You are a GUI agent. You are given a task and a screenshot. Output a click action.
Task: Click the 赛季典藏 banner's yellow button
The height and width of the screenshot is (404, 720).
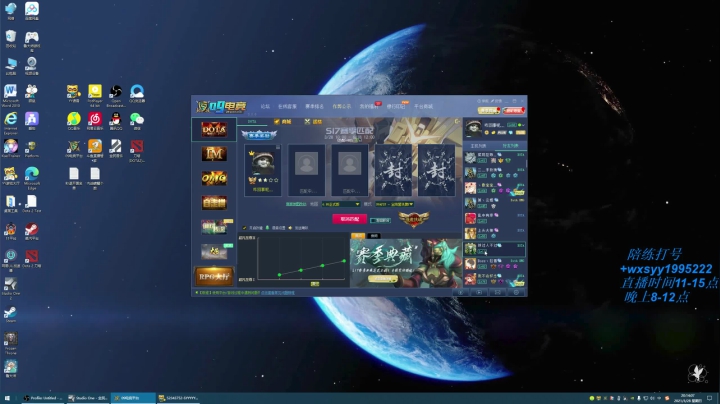(382, 279)
